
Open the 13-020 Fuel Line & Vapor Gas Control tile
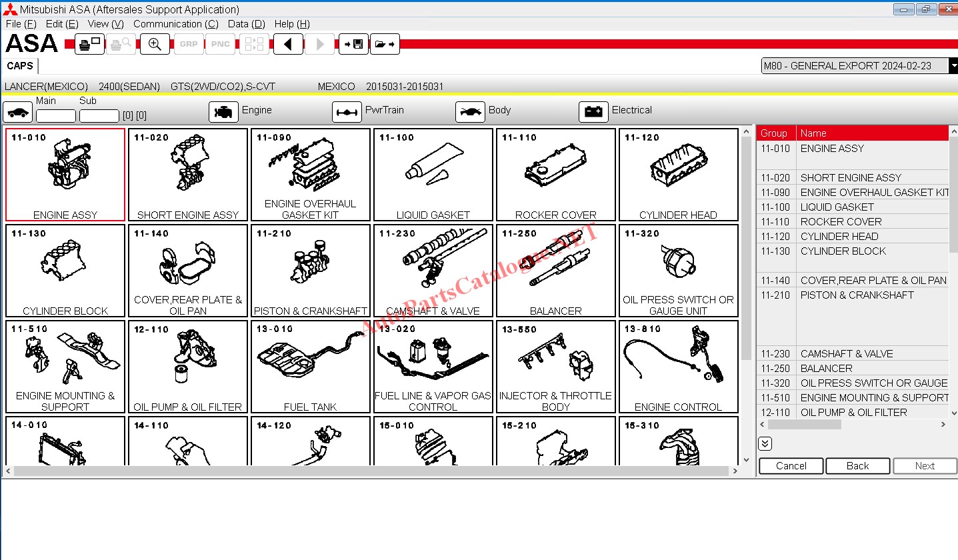click(x=433, y=367)
